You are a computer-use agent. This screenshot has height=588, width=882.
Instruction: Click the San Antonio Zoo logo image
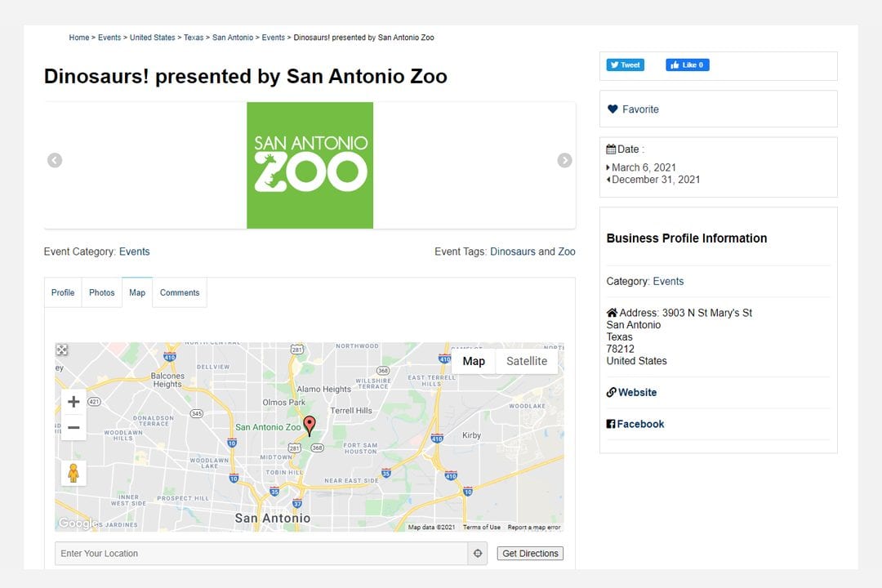310,166
